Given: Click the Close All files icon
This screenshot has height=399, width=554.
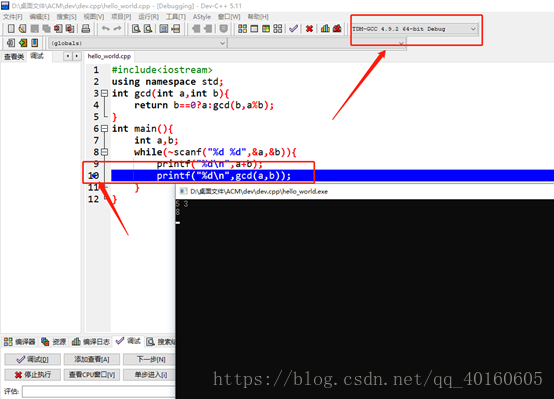Looking at the screenshot, I should (x=70, y=29).
